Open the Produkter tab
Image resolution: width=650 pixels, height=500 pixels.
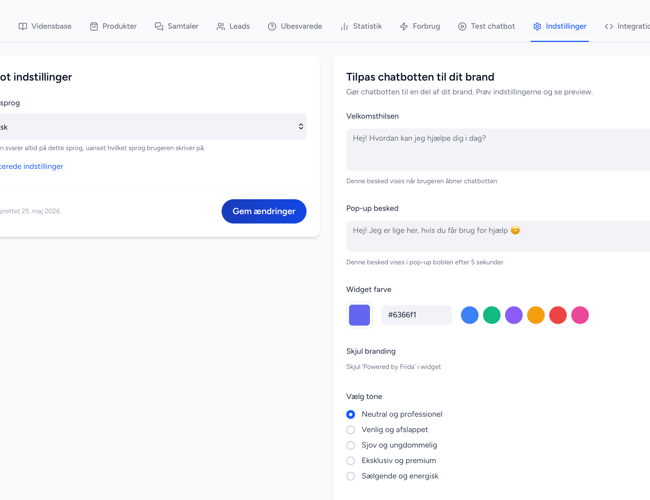pos(113,26)
